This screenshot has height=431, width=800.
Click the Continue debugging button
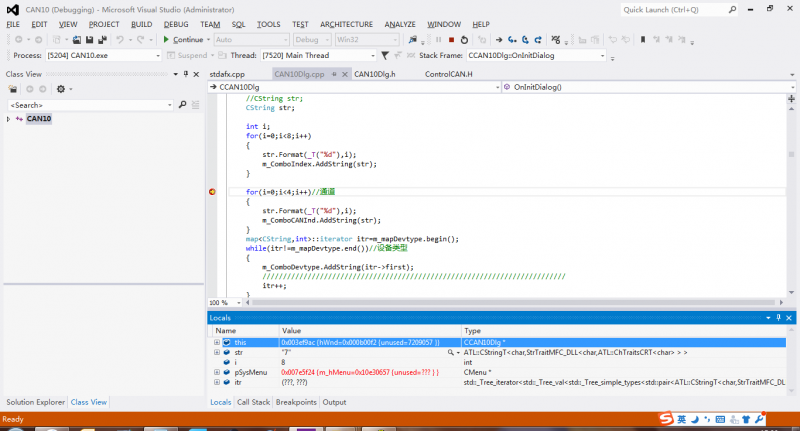click(x=183, y=40)
